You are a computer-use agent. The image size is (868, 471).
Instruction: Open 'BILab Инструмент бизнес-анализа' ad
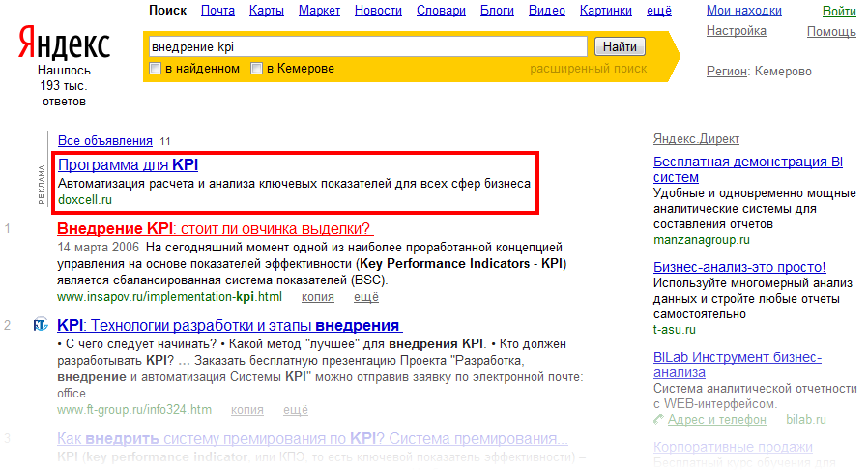coord(738,365)
